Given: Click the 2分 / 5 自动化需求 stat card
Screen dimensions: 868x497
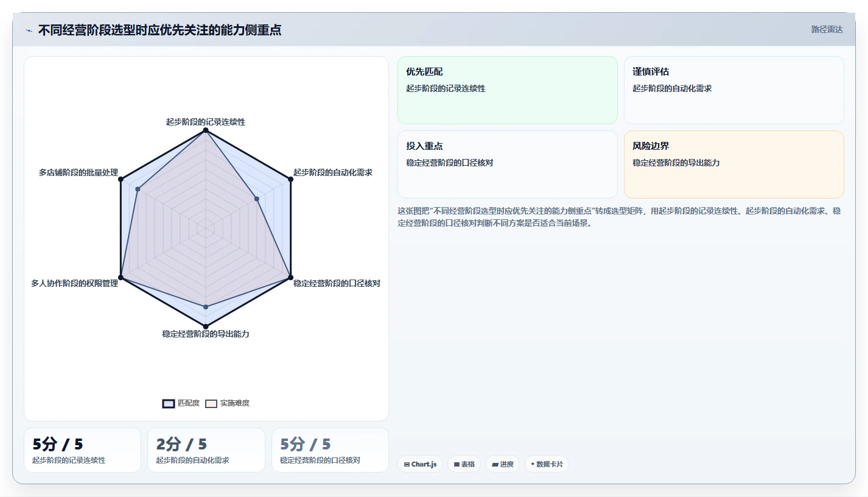Looking at the screenshot, I should click(206, 450).
